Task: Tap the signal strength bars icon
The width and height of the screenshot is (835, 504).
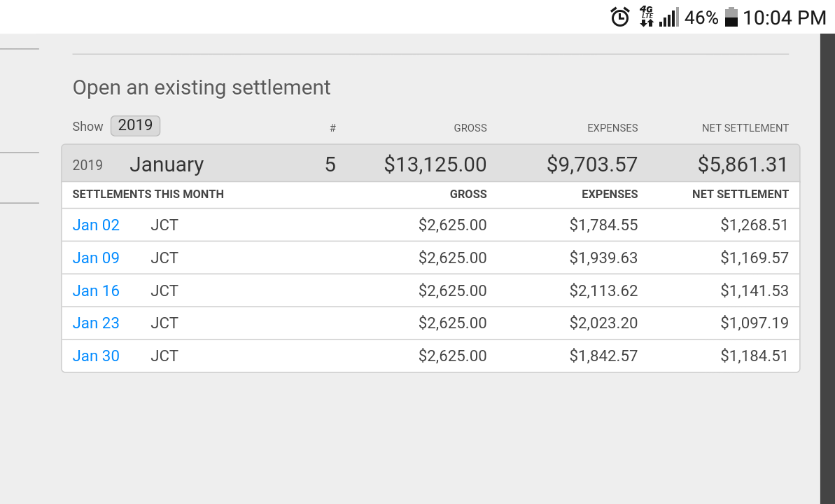Action: point(668,17)
